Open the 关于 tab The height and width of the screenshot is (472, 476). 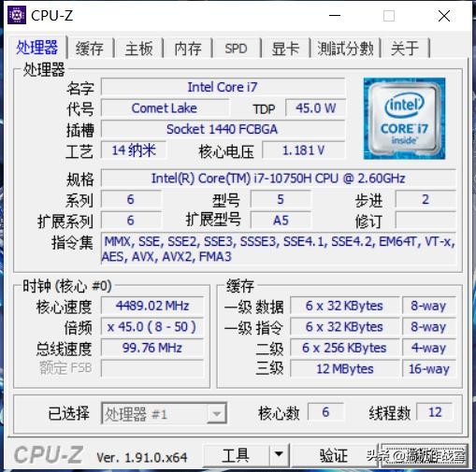click(405, 49)
